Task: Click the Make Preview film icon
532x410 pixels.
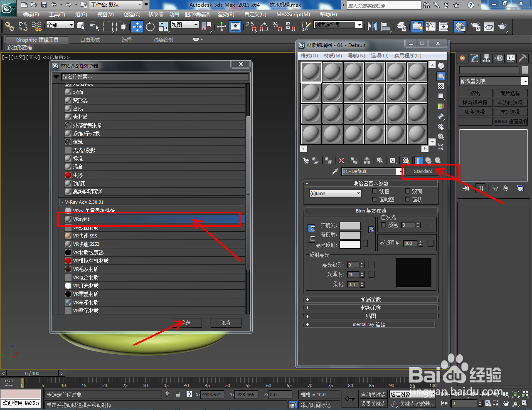Action: tap(441, 117)
